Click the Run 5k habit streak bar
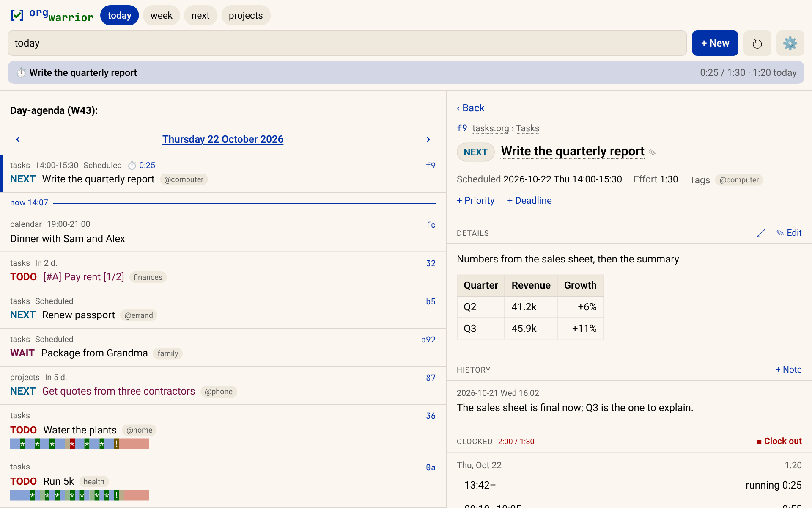The height and width of the screenshot is (508, 812). point(80,495)
